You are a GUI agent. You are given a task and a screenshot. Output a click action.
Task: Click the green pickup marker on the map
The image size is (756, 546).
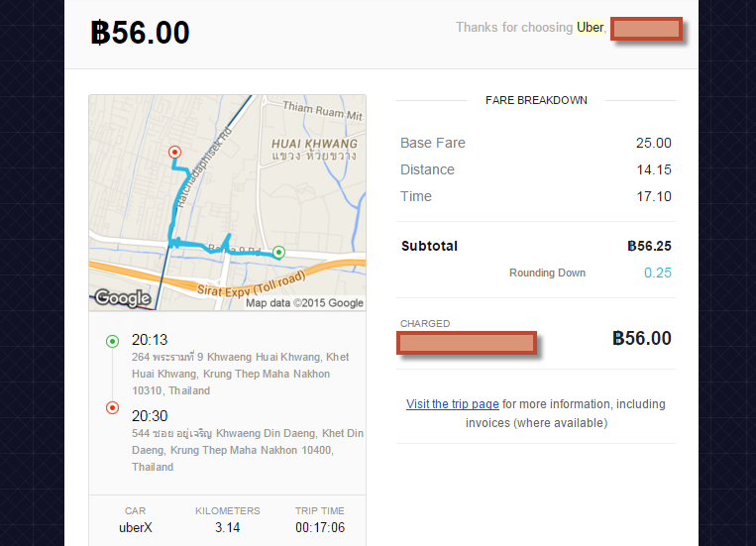coord(278,252)
